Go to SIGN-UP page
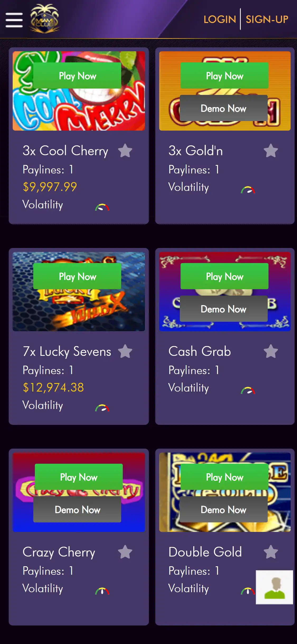 267,19
